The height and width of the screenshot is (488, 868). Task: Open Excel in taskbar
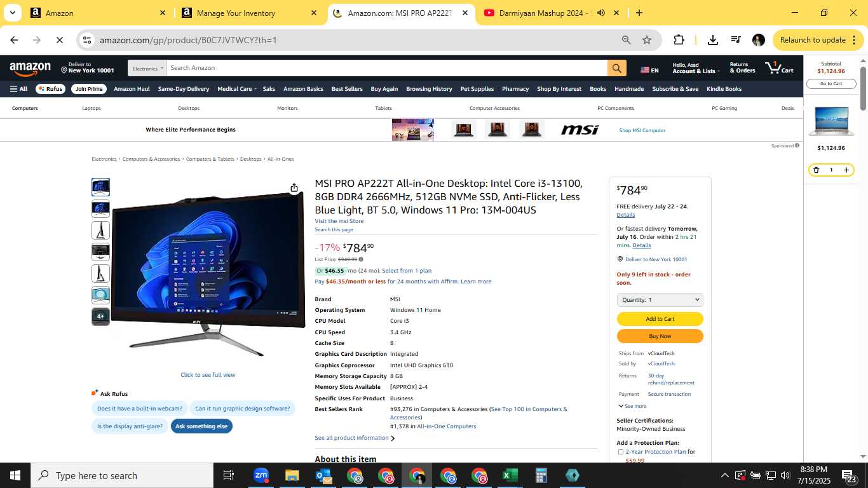[x=510, y=475]
